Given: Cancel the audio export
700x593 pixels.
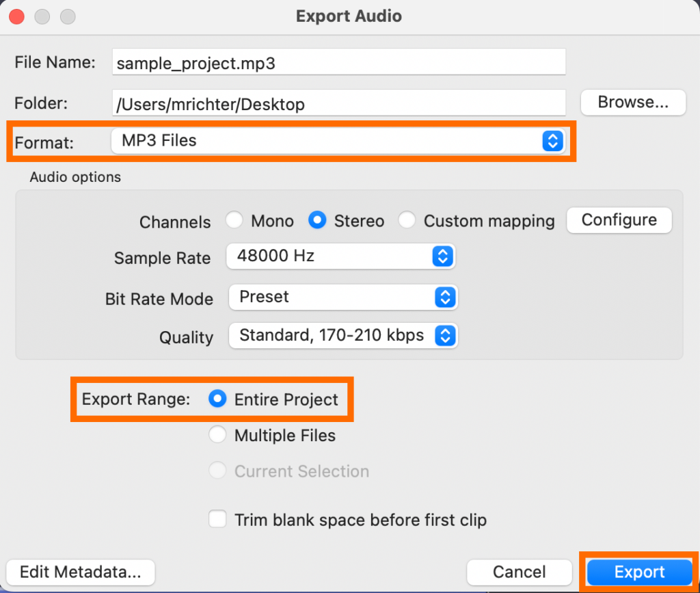Looking at the screenshot, I should (x=519, y=572).
